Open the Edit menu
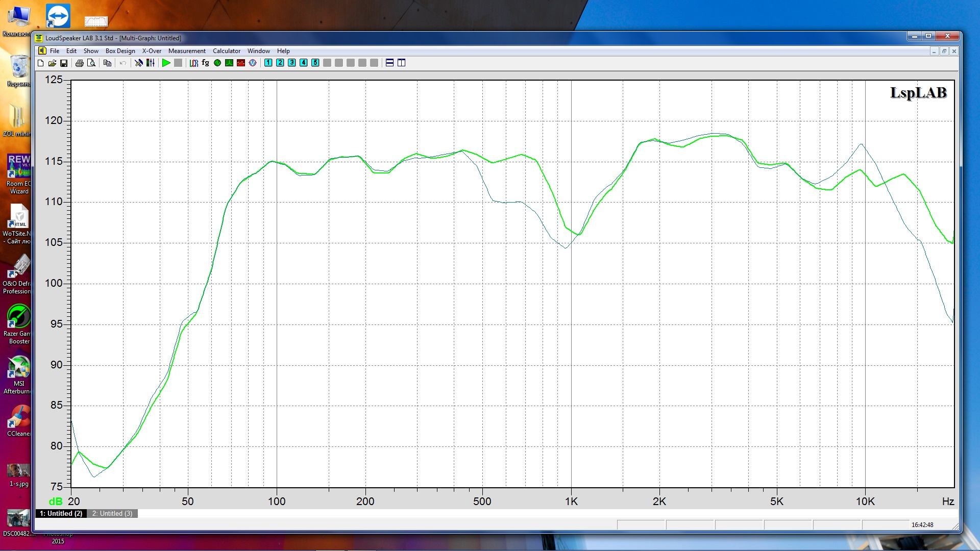Image resolution: width=980 pixels, height=551 pixels. [71, 51]
